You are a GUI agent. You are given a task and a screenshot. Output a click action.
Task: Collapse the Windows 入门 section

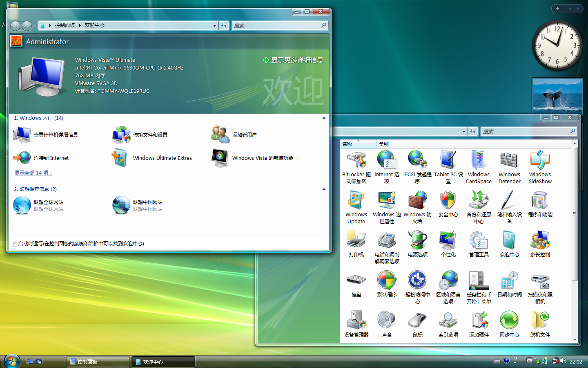tap(324, 118)
